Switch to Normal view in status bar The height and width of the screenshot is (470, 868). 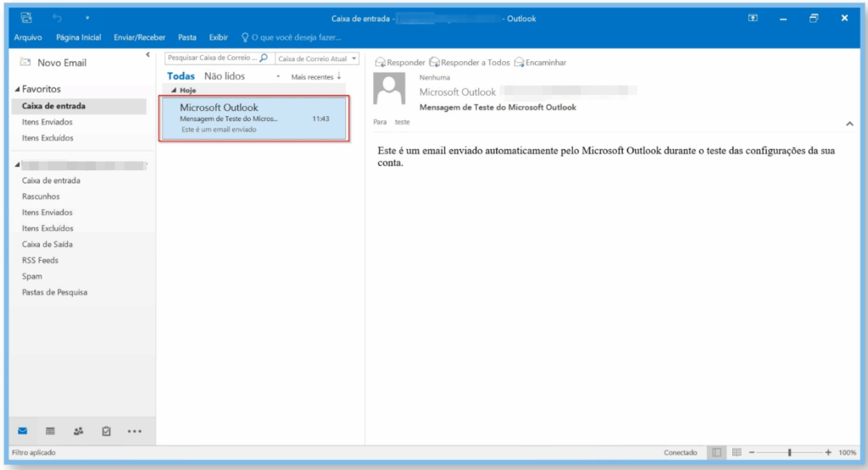click(717, 453)
